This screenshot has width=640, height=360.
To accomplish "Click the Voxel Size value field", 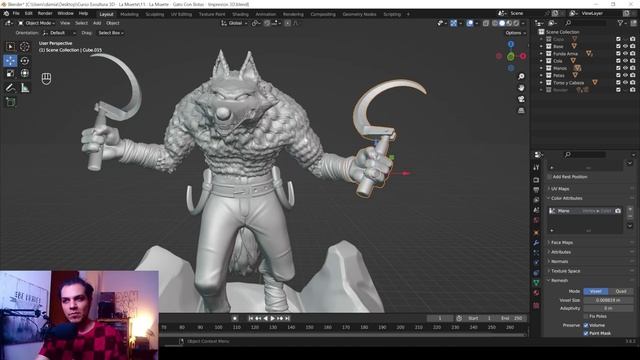I will [x=608, y=300].
